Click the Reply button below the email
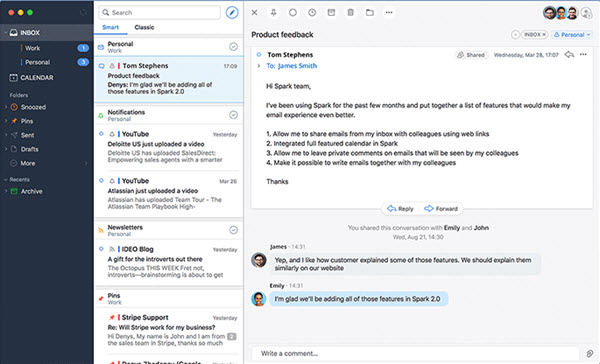 coord(400,209)
